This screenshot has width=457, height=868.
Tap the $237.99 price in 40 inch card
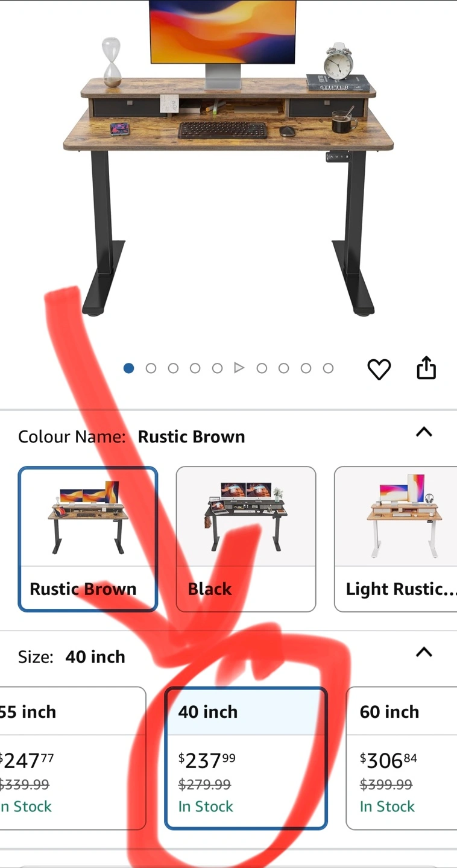tap(207, 761)
